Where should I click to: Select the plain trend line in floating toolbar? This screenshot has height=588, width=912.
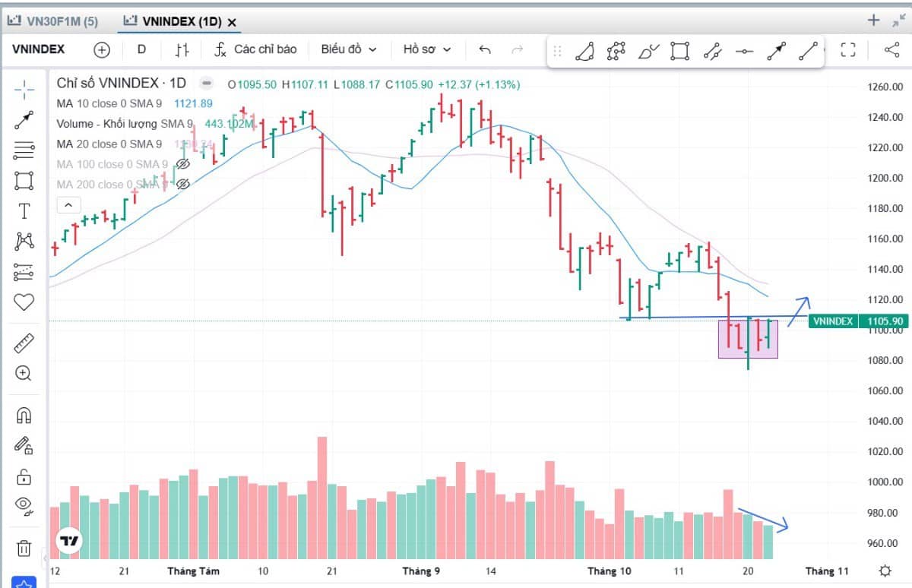tap(808, 52)
